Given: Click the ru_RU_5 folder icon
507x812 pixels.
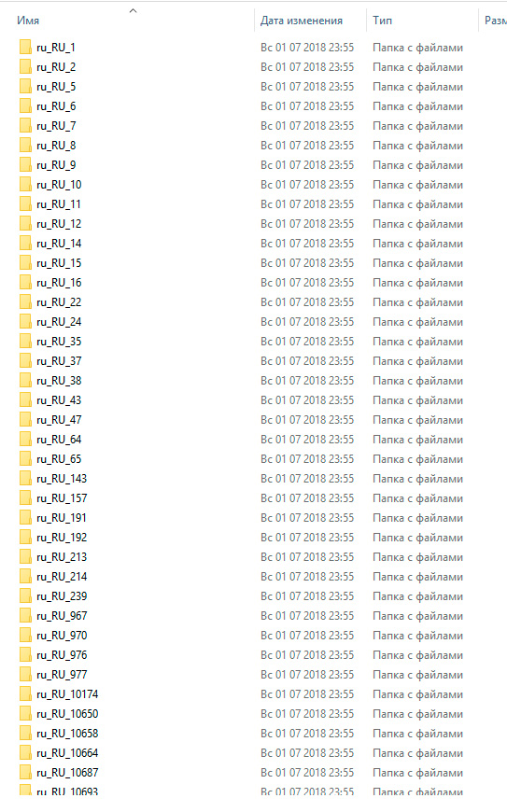Looking at the screenshot, I should (x=25, y=87).
